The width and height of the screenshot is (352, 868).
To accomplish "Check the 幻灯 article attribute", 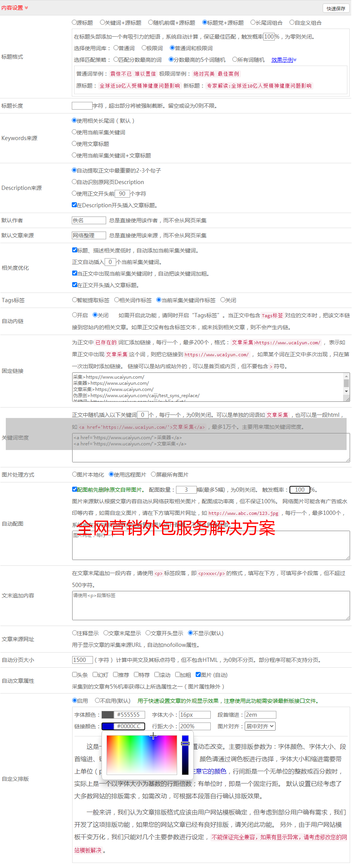I will (95, 675).
